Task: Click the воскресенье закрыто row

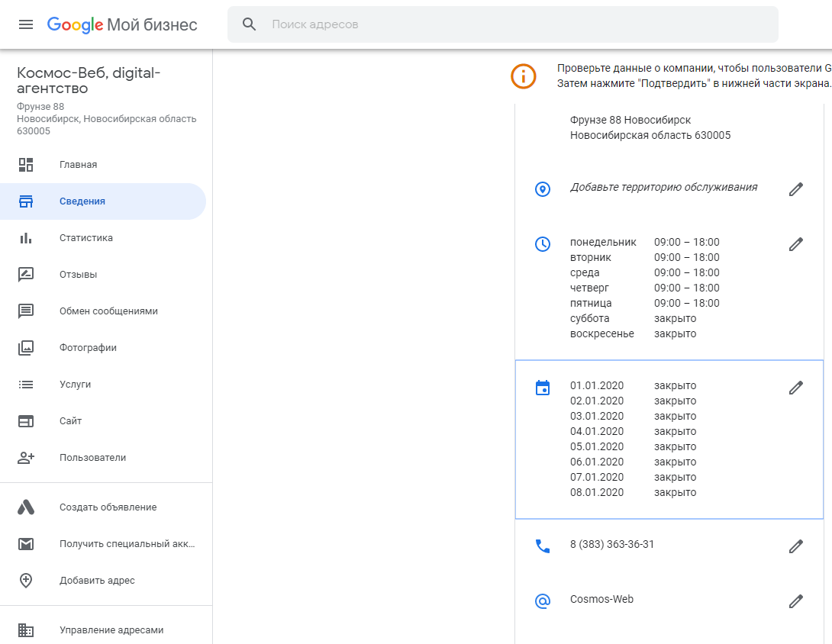Action: click(x=633, y=333)
